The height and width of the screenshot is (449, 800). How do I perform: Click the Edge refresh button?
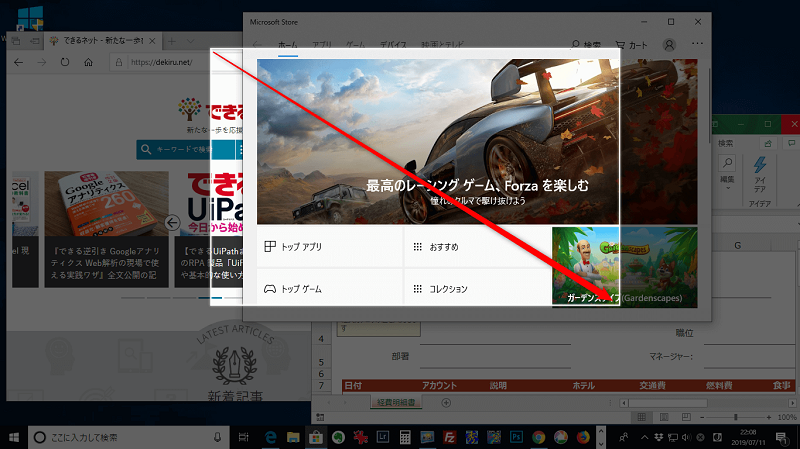pos(64,62)
